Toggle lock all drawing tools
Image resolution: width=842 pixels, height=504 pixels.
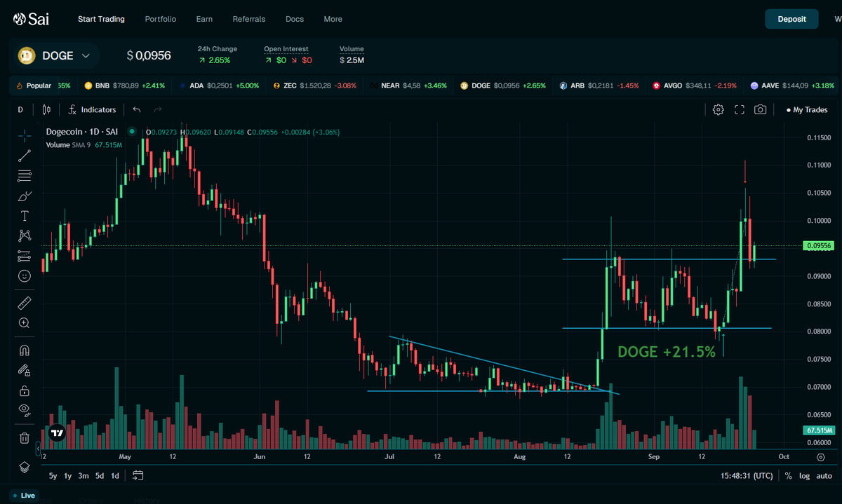(x=25, y=390)
